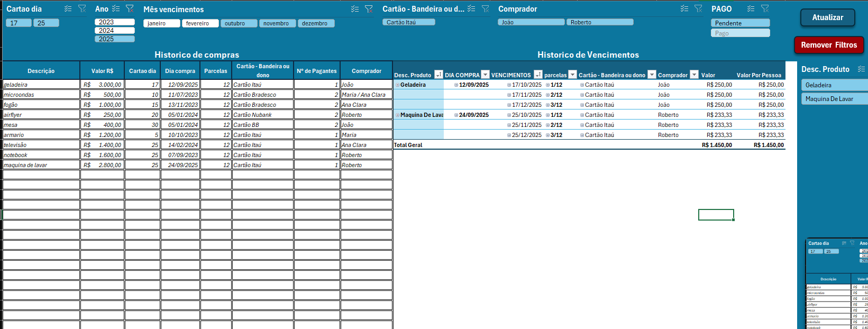
Task: Click multi-select icon in Comprador slicer
Action: pyautogui.click(x=684, y=9)
